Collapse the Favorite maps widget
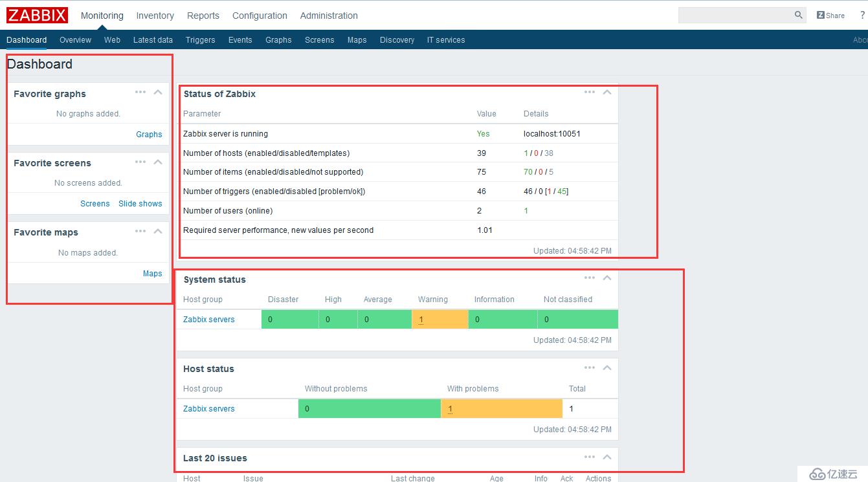This screenshot has width=868, height=482. 158,231
